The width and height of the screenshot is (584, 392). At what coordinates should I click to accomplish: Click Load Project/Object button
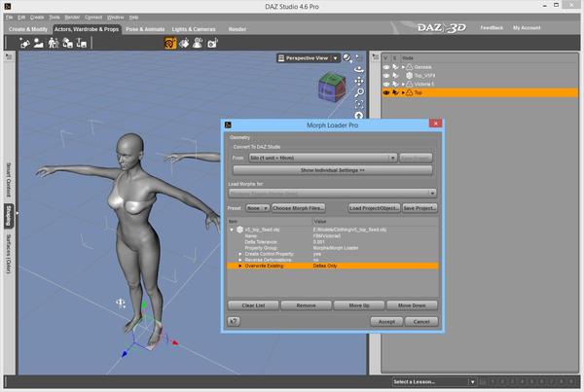[375, 208]
